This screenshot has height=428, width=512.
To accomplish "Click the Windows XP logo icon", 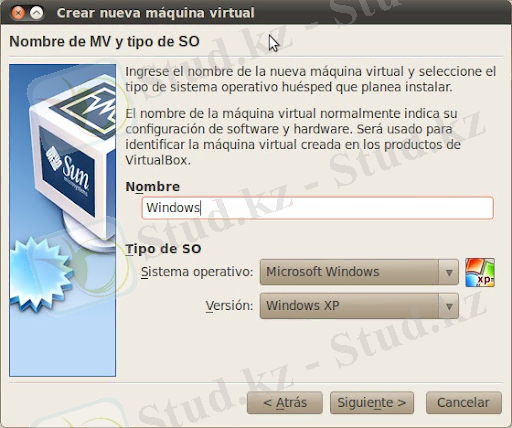I will [x=480, y=272].
